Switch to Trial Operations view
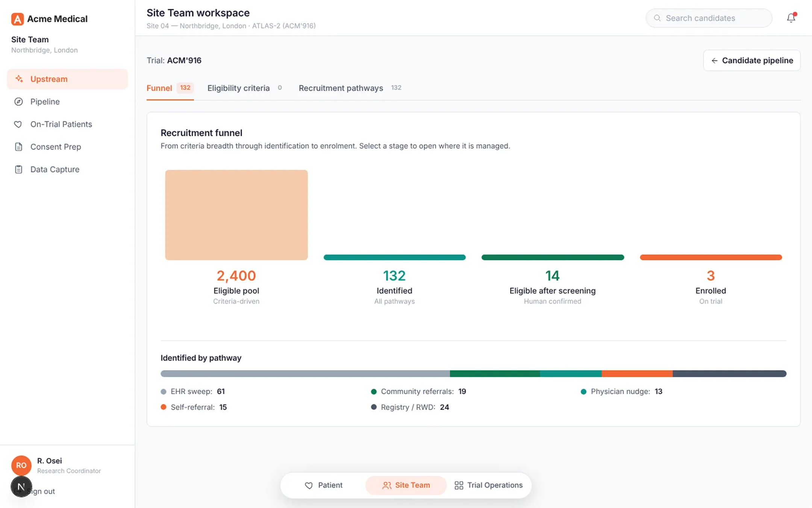 click(x=488, y=485)
